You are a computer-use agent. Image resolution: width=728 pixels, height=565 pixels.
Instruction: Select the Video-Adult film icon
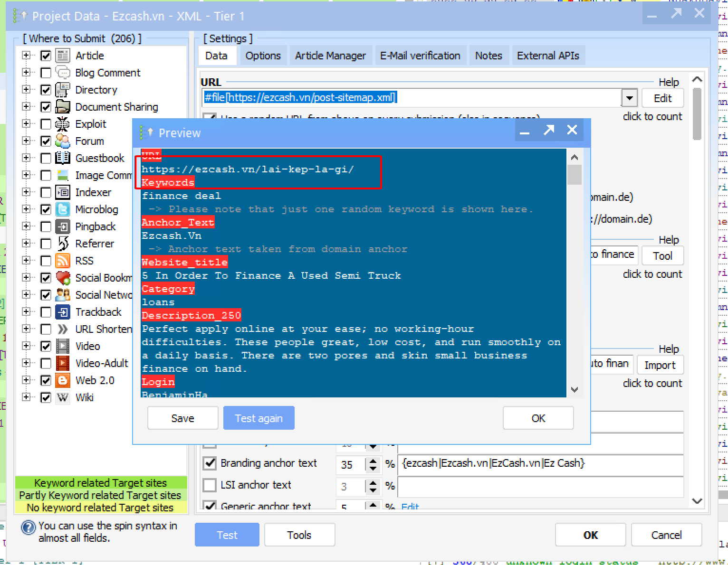click(x=63, y=363)
